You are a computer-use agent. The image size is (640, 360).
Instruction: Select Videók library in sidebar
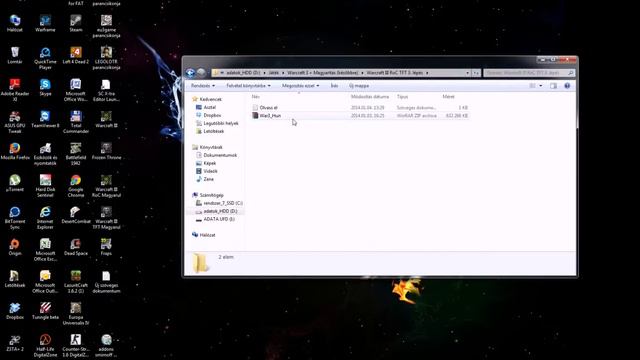click(210, 171)
